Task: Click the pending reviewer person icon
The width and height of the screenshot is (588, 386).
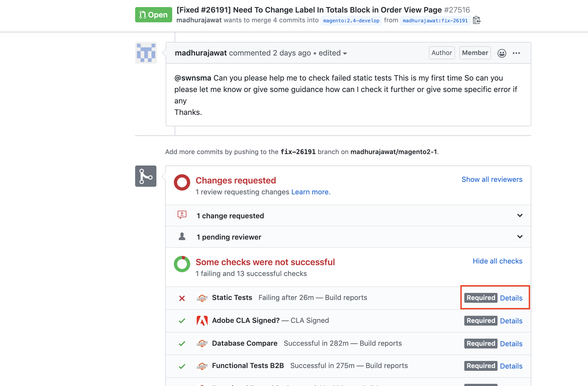Action: 182,236
